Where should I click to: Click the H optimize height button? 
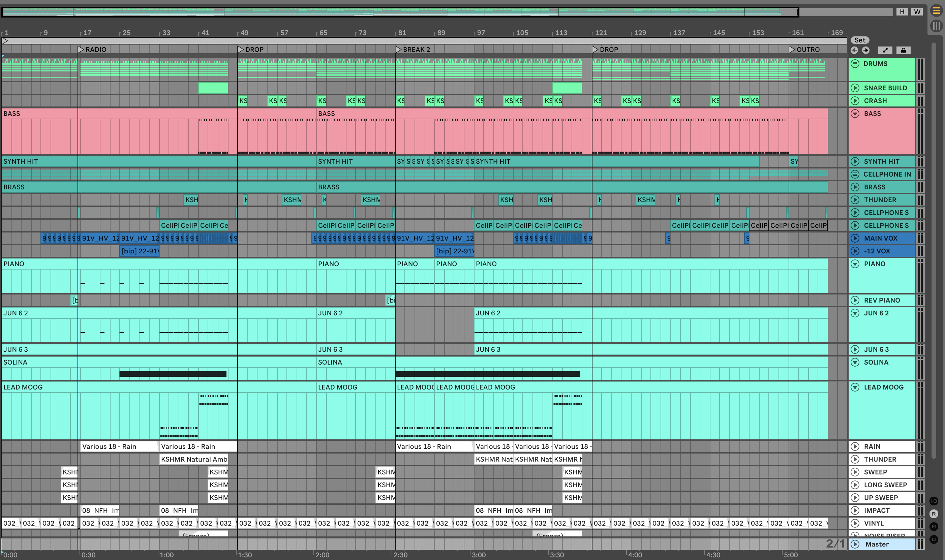pyautogui.click(x=902, y=12)
